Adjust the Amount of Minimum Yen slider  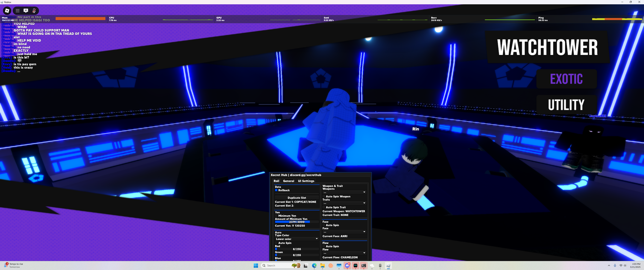(297, 222)
